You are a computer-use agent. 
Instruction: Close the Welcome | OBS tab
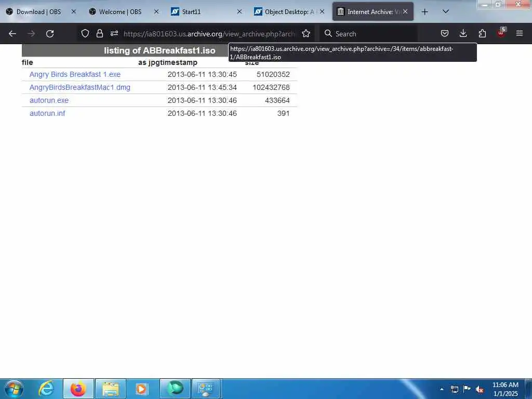point(156,11)
